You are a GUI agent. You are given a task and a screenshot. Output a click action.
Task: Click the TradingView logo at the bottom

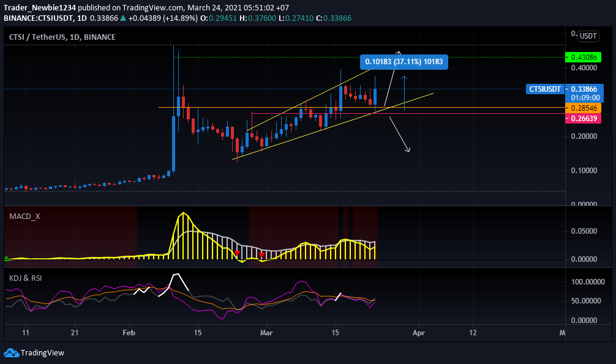[x=34, y=352]
